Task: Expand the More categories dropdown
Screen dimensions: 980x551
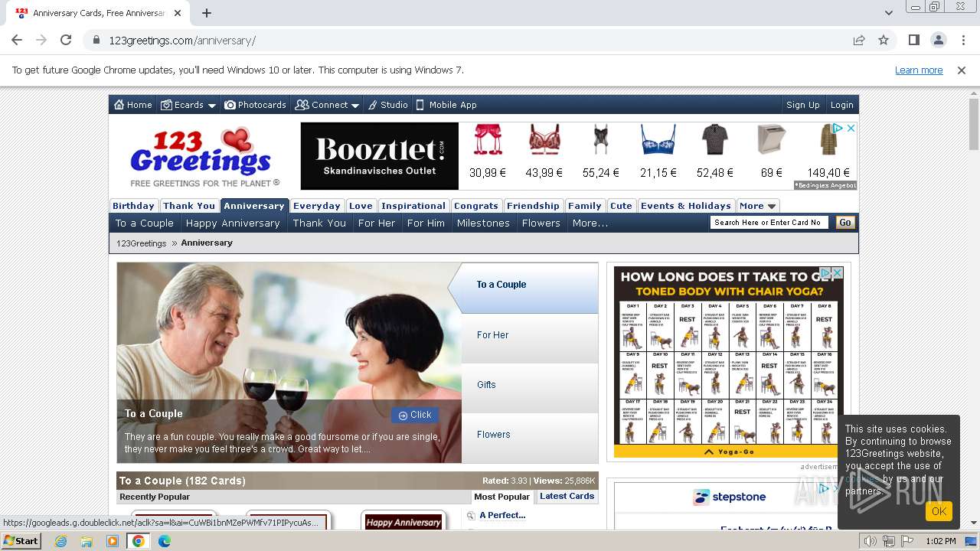Action: click(758, 206)
